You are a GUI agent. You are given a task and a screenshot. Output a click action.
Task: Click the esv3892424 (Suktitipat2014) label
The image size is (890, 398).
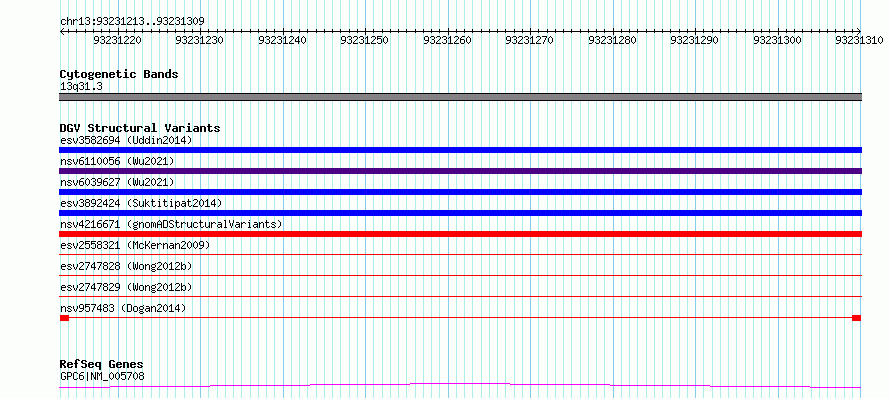coord(141,203)
